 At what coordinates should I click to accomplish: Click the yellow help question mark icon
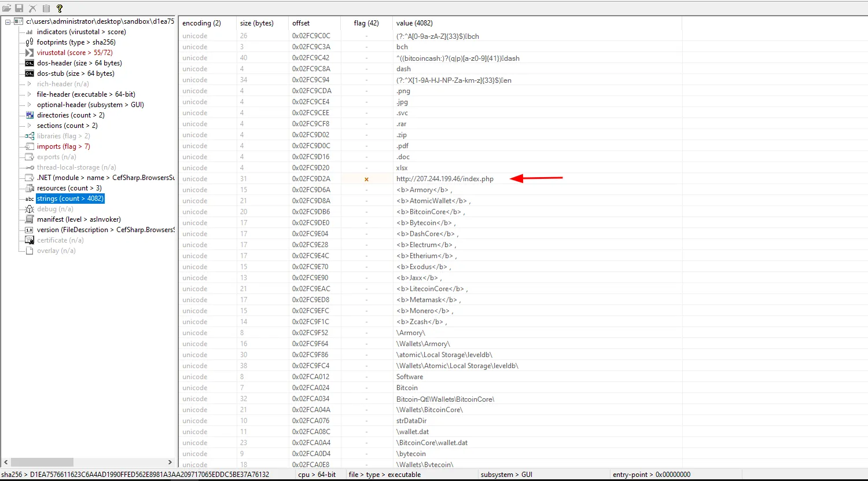(59, 8)
